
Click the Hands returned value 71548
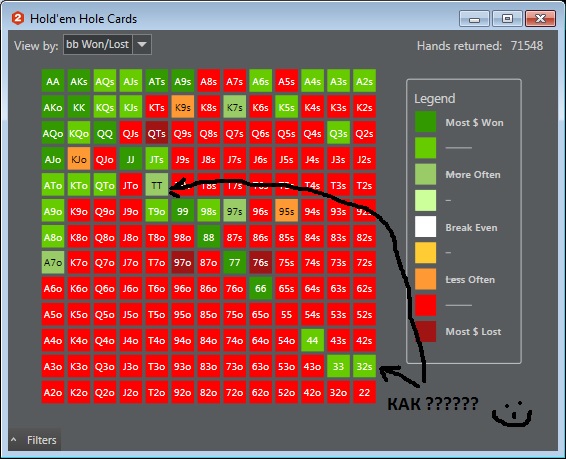(526, 46)
